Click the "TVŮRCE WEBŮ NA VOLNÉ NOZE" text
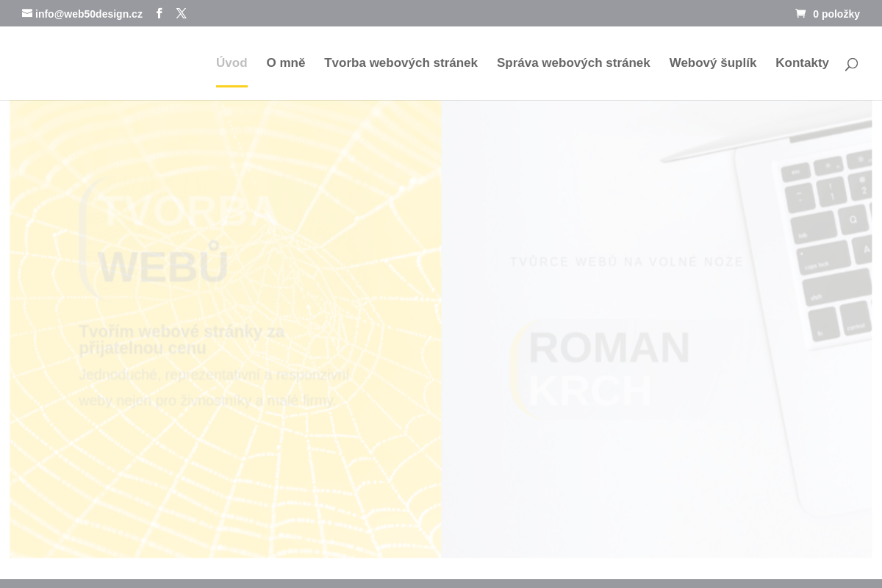Viewport: 882px width, 588px height. click(627, 262)
